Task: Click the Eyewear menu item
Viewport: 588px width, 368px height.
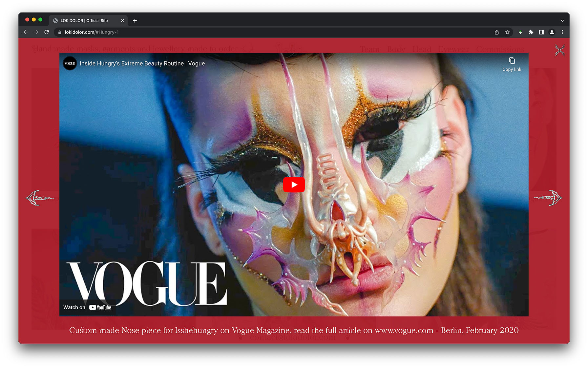Action: pyautogui.click(x=454, y=49)
